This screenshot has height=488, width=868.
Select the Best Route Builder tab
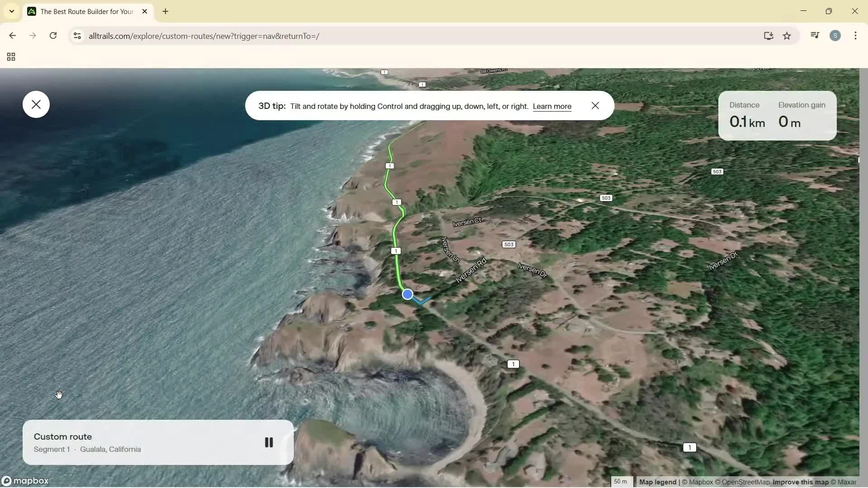coord(81,11)
